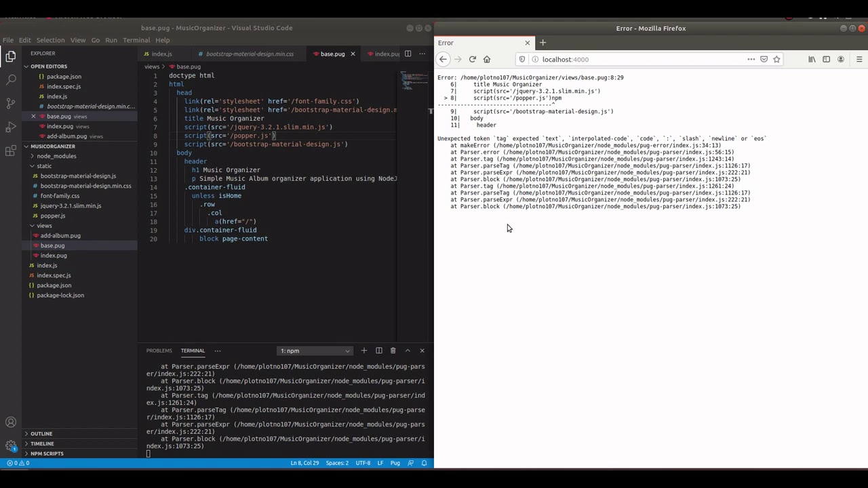Viewport: 868px width, 488px height.
Task: Open the Selection menu
Action: (x=50, y=40)
